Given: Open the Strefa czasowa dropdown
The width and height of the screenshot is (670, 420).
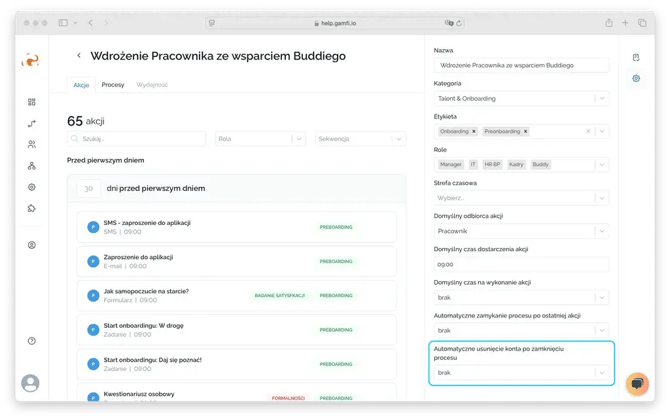Looking at the screenshot, I should (x=601, y=197).
